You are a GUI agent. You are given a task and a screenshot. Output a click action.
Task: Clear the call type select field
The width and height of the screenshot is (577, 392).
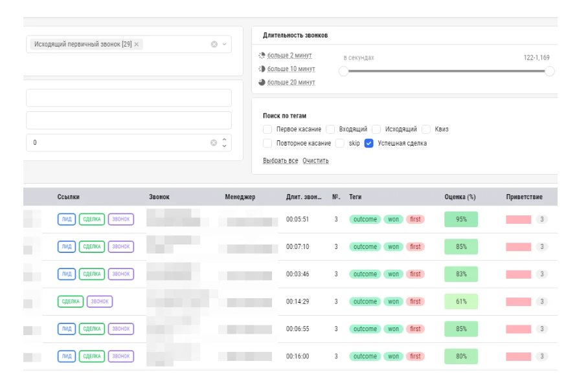coord(214,44)
